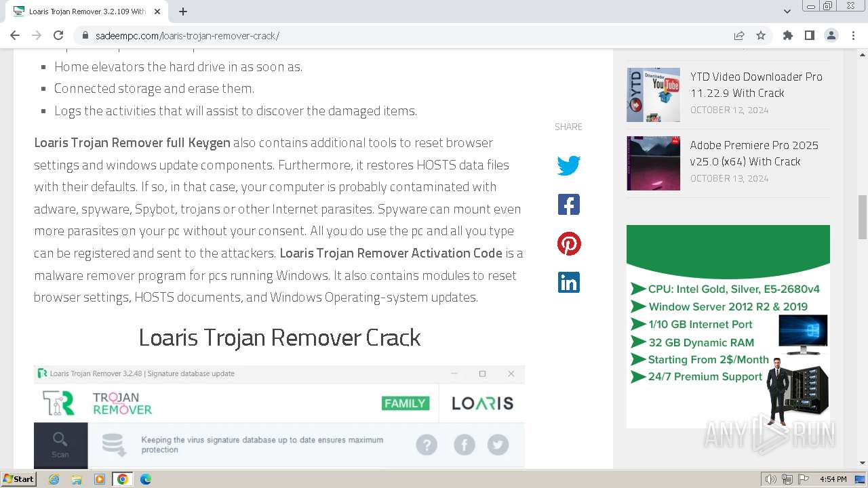
Task: Click the LOARIS logo in the screenshot
Action: (x=483, y=403)
